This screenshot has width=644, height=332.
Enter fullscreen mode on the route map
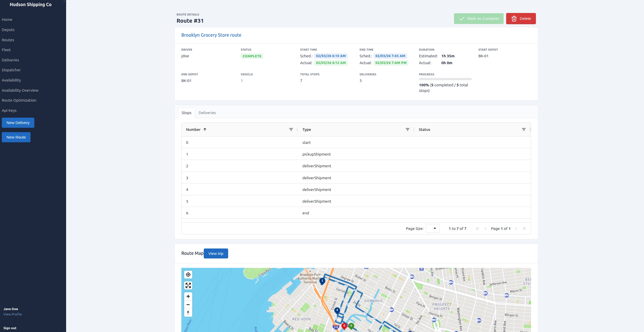click(x=188, y=285)
